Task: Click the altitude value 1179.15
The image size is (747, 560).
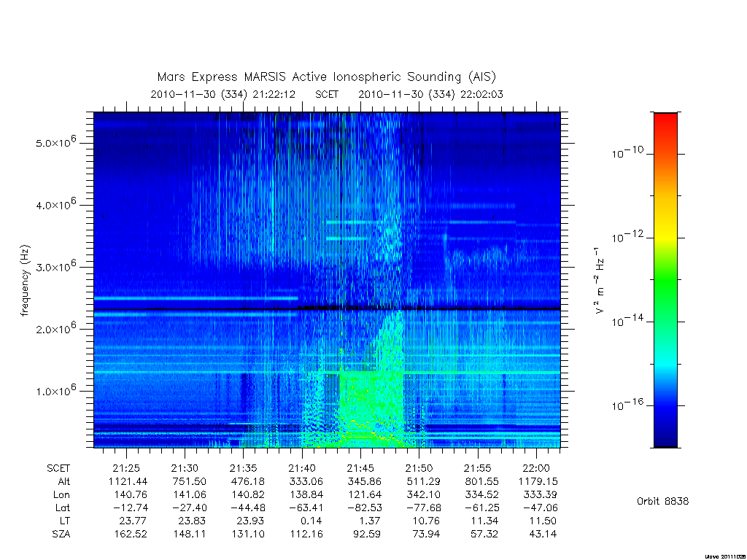Action: [538, 481]
